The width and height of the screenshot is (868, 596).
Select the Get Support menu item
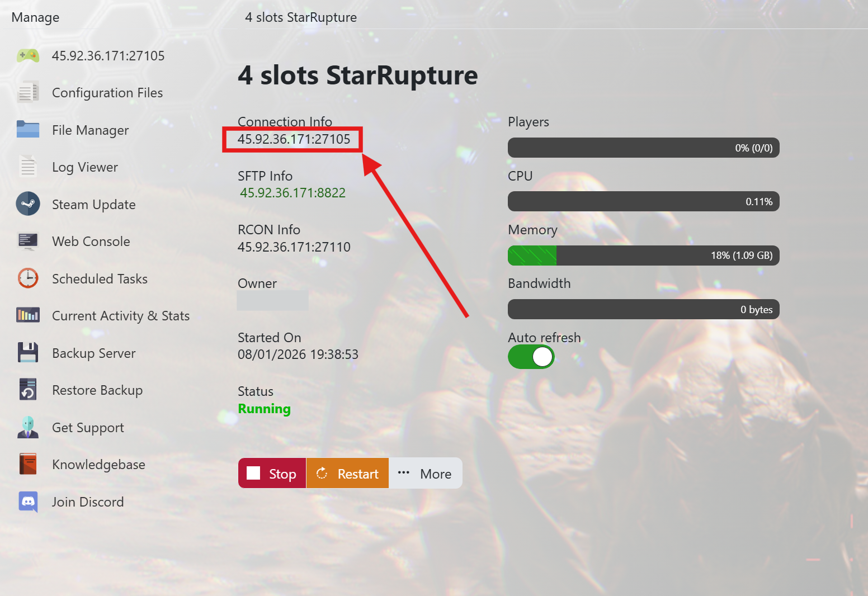point(88,428)
